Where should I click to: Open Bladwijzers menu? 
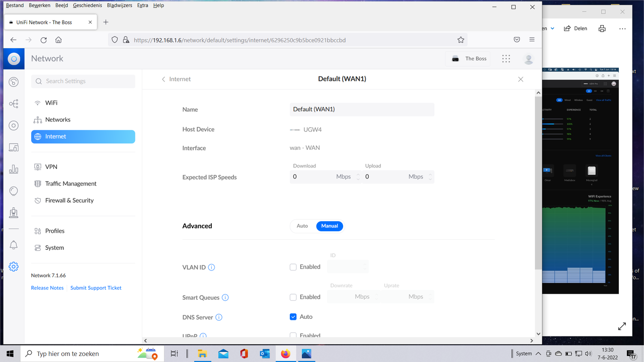pos(120,6)
